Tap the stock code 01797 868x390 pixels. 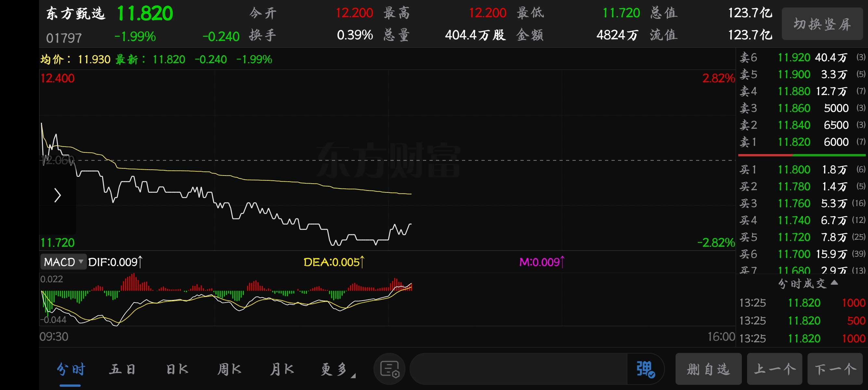coord(64,38)
